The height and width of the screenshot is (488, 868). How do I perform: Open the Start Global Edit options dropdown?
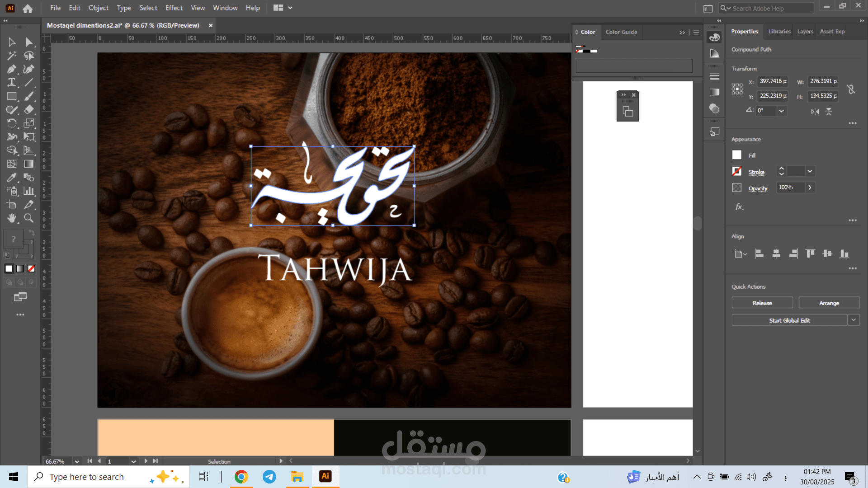pos(854,320)
